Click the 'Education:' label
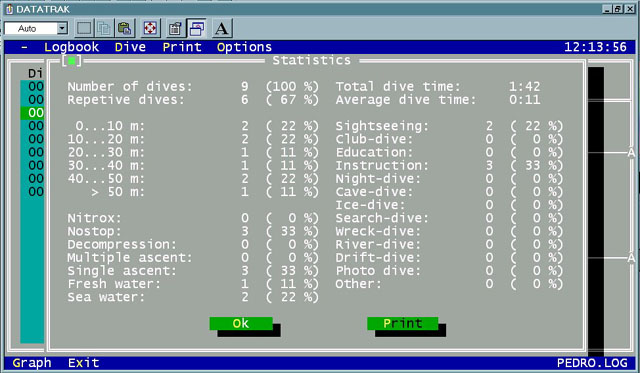Viewport: 640px width, 373px height. pos(374,152)
